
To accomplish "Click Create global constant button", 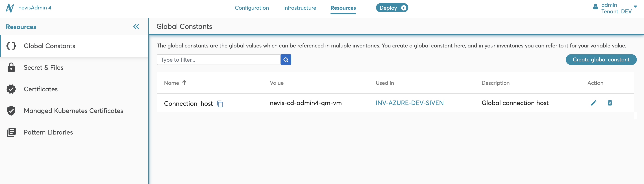I will coord(601,60).
